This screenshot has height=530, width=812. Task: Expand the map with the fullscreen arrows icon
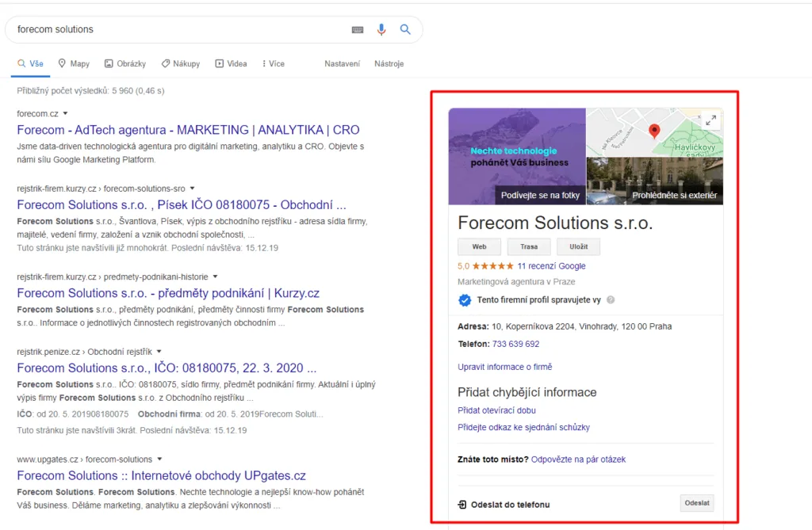point(711,120)
